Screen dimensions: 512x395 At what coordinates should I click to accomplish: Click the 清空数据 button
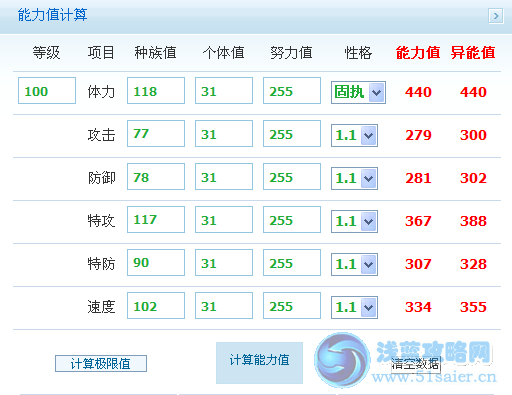tap(415, 364)
